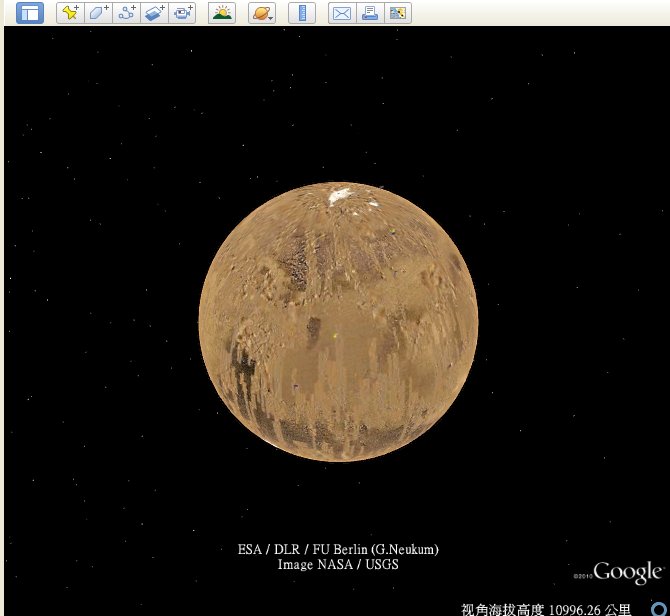
Task: Click the ESA / DLR / FU Berlin attribution
Action: [338, 549]
